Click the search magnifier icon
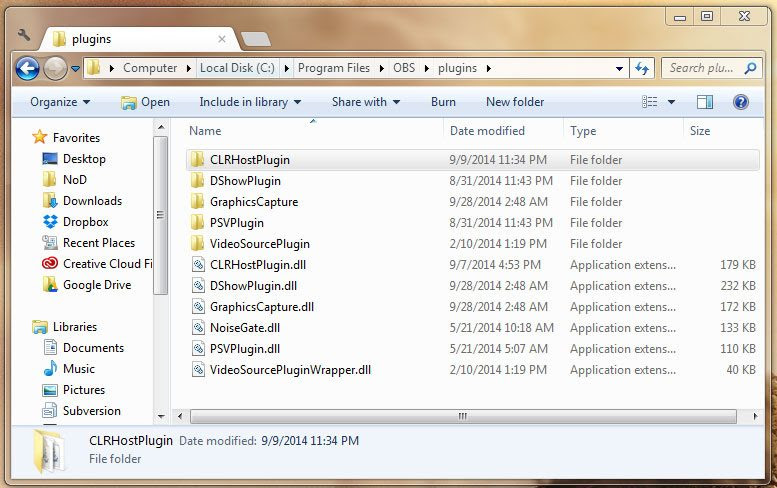 point(750,68)
